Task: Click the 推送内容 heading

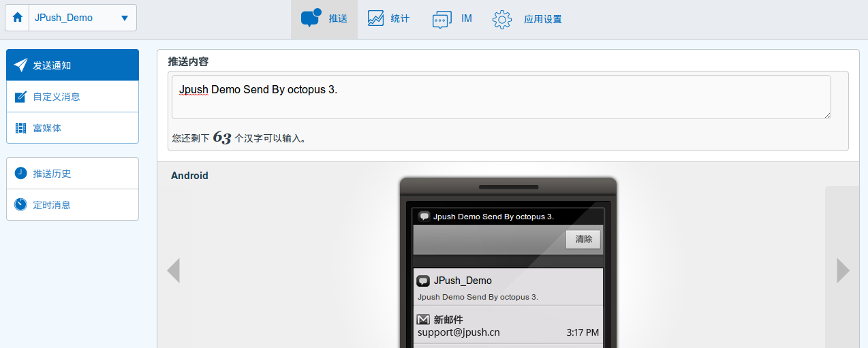Action: coord(188,61)
